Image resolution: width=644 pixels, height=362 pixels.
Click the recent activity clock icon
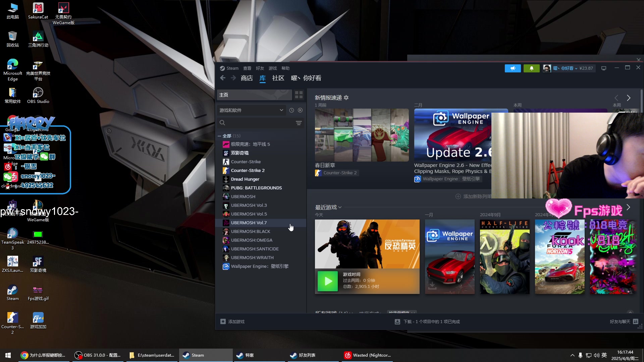coord(291,110)
